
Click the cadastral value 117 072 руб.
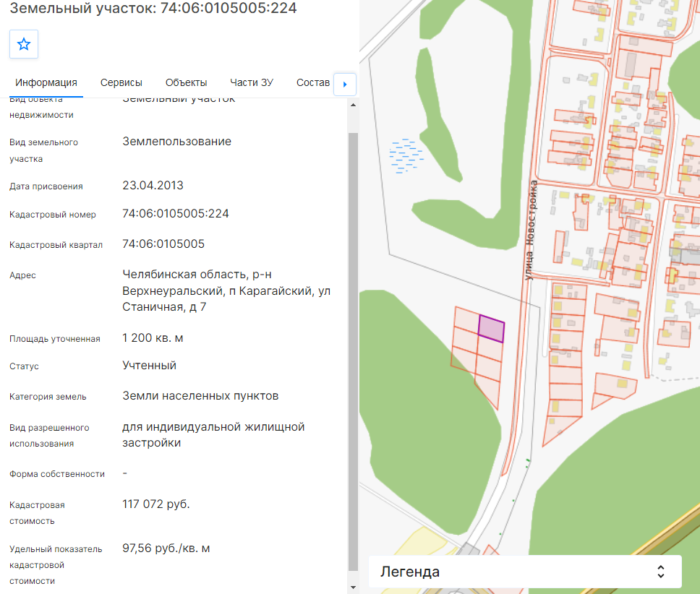156,504
